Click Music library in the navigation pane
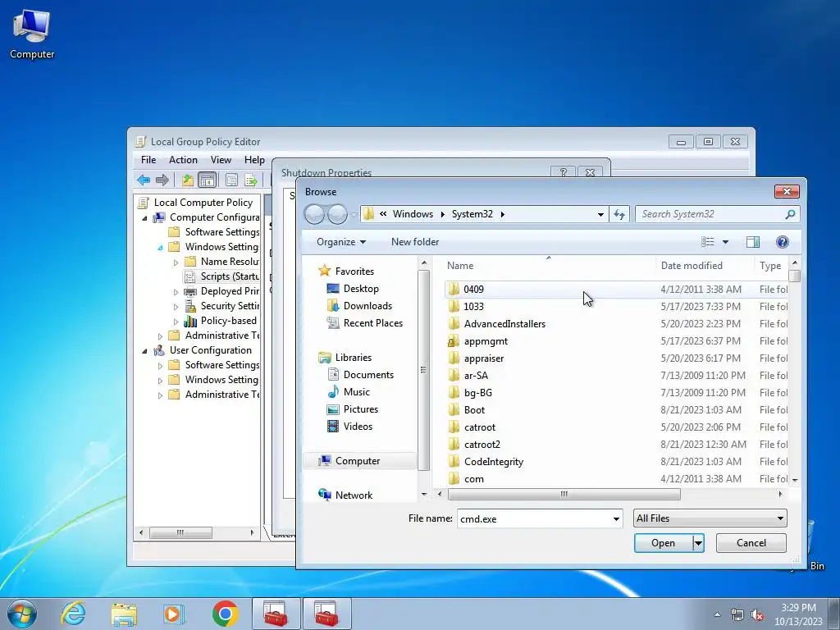The width and height of the screenshot is (840, 630). (357, 391)
